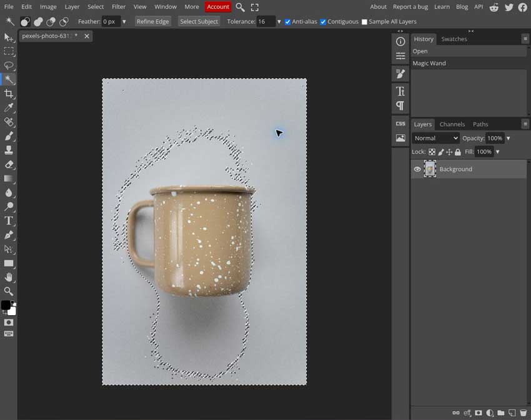Click the Refine Edge button
This screenshot has height=420, width=531.
(152, 22)
